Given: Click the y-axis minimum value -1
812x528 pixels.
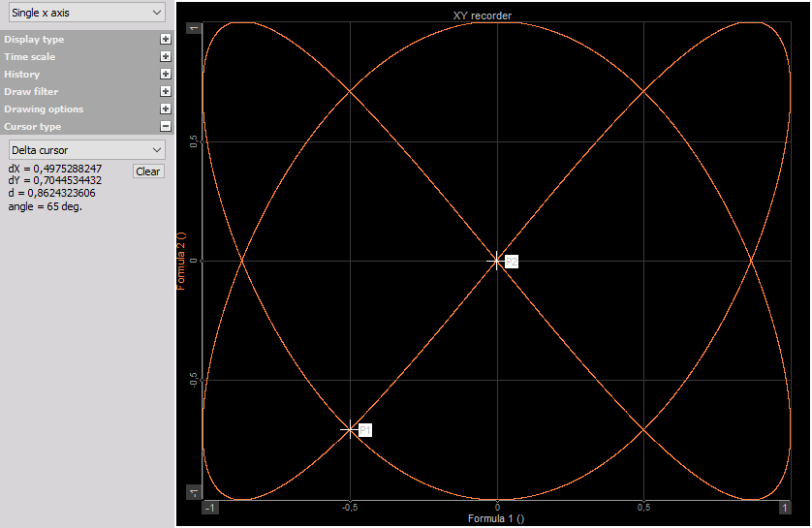Looking at the screenshot, I should coord(194,493).
